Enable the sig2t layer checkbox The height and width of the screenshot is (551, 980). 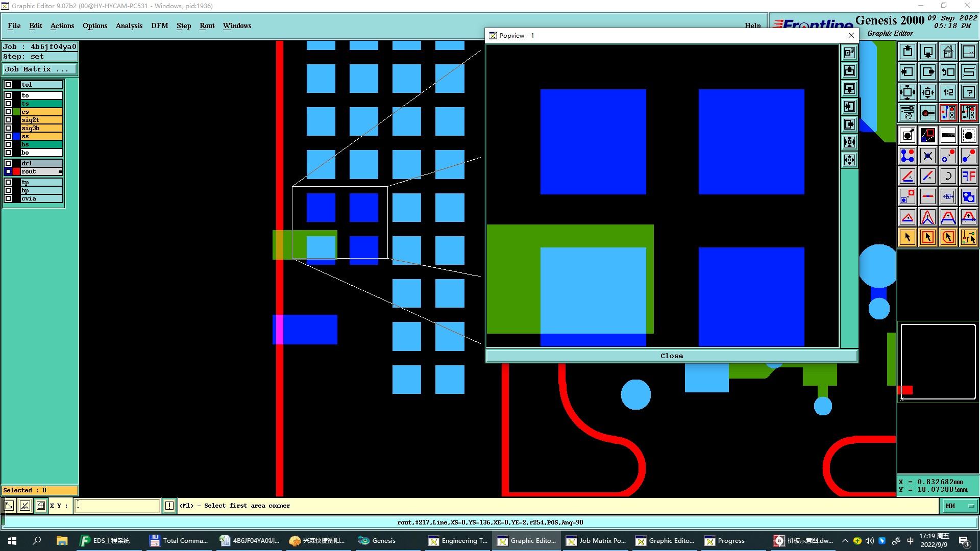tap(8, 120)
